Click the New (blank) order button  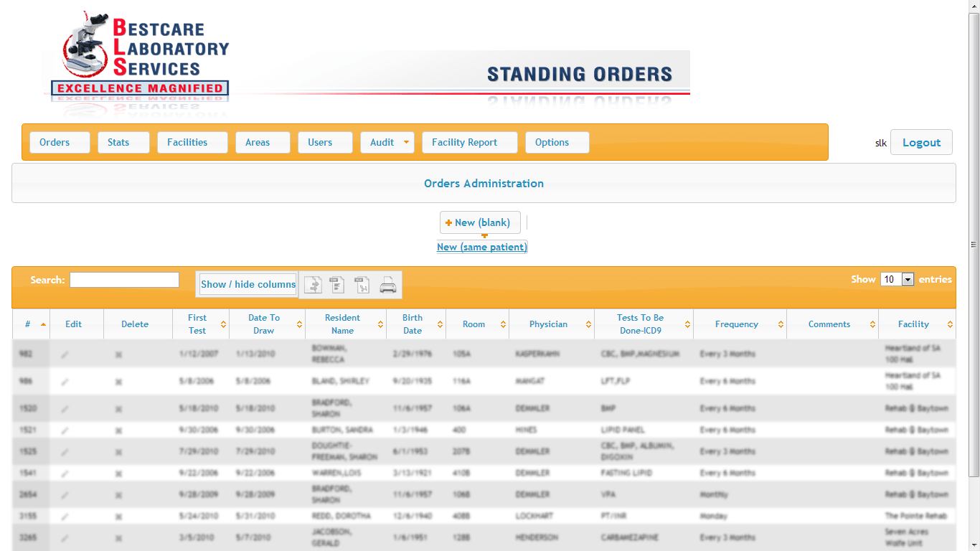click(x=480, y=222)
